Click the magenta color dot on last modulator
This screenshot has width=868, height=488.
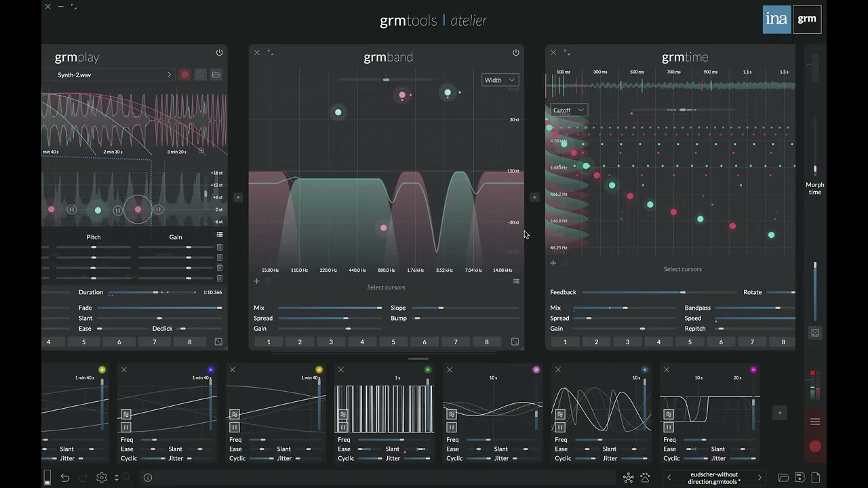(x=753, y=370)
